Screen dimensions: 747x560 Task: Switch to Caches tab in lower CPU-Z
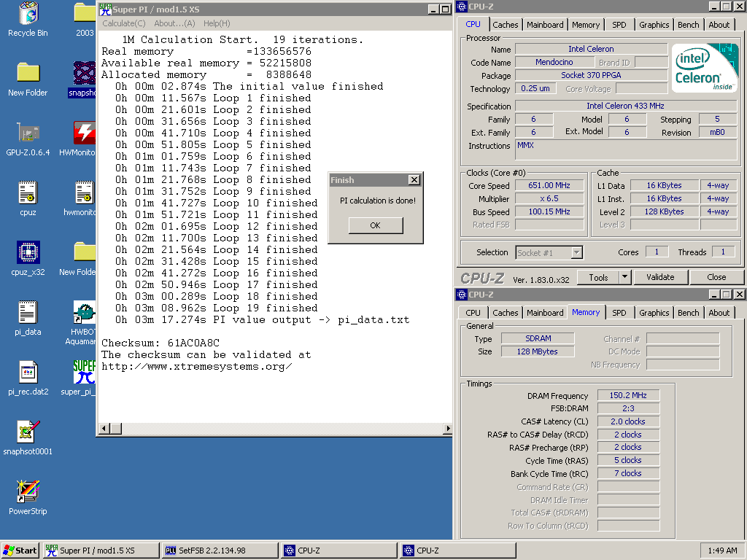point(505,313)
